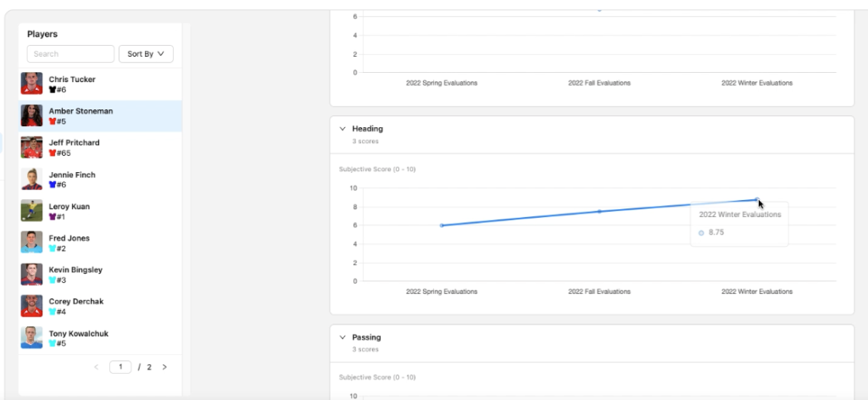Click the 2022 Spring Evaluations data point in Heading
Image resolution: width=868 pixels, height=400 pixels.
point(442,225)
